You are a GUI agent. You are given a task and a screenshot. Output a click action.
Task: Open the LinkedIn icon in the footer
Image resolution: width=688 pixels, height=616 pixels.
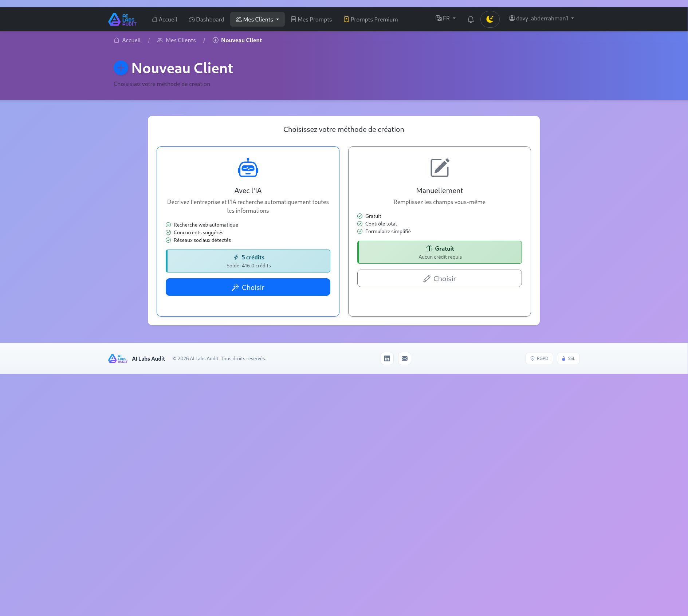[x=387, y=358]
